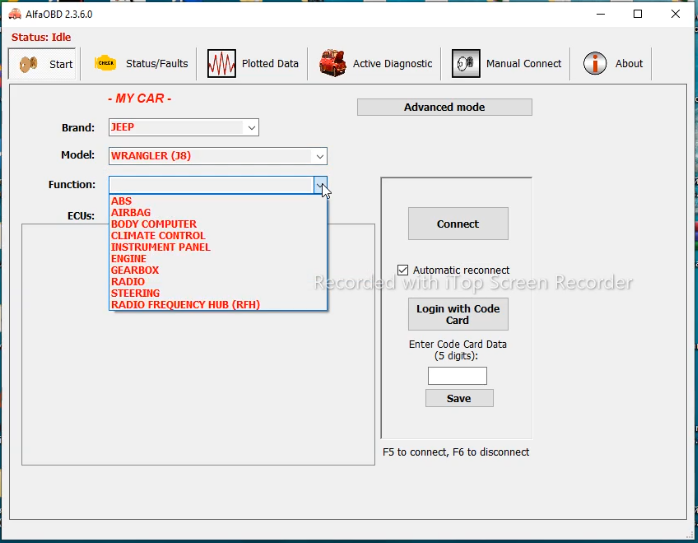Select STEERING from the Function list
This screenshot has width=698, height=543.
click(218, 293)
